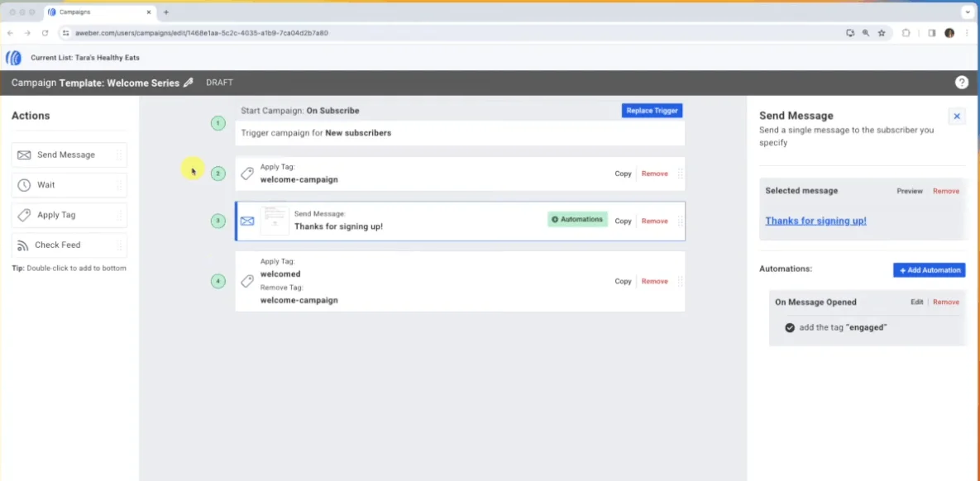Click the browser zoom magnifier icon
Viewport: 980px width, 481px height.
(866, 33)
